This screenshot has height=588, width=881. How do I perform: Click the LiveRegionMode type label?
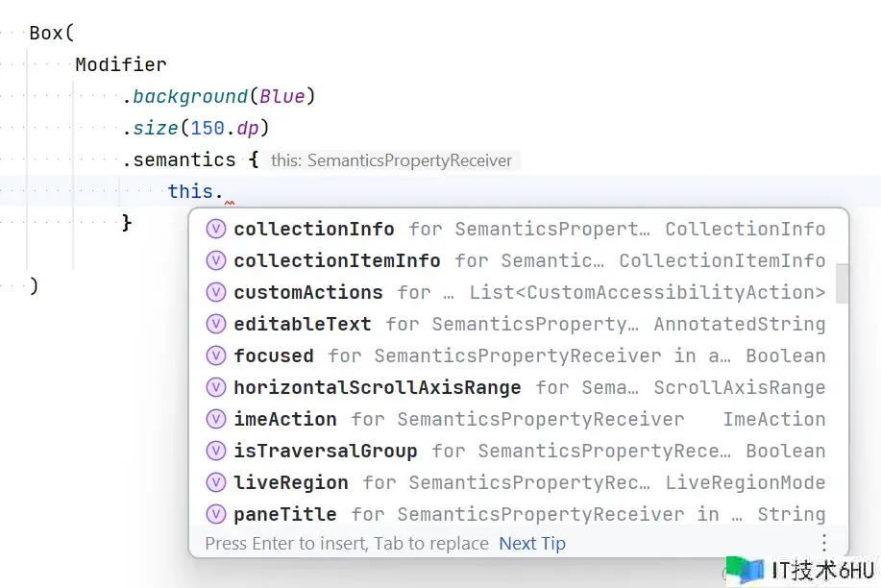(x=745, y=482)
